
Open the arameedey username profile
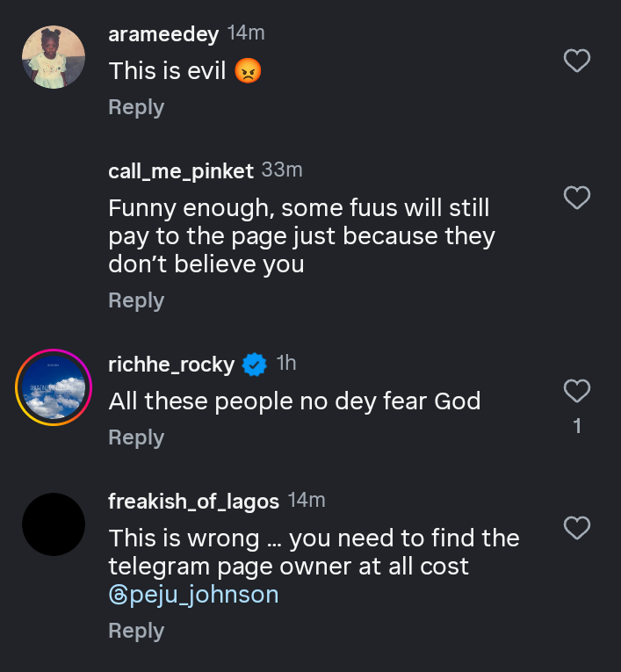[x=163, y=33]
